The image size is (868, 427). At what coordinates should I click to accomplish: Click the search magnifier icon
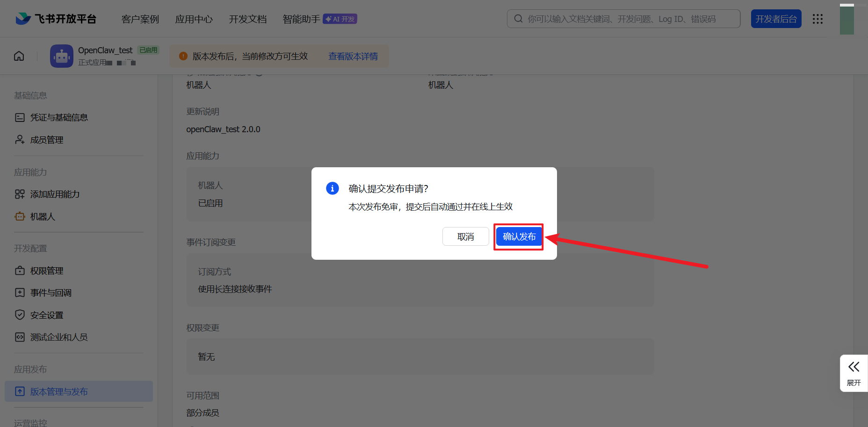(x=518, y=18)
